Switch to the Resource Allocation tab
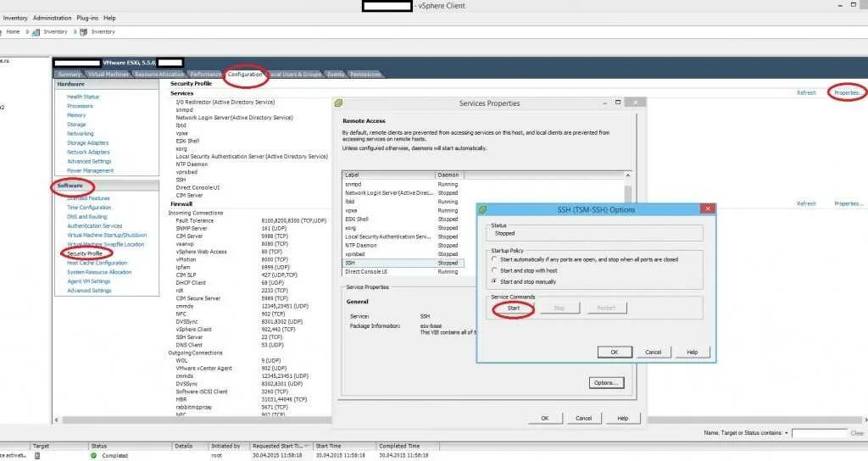 click(x=159, y=75)
